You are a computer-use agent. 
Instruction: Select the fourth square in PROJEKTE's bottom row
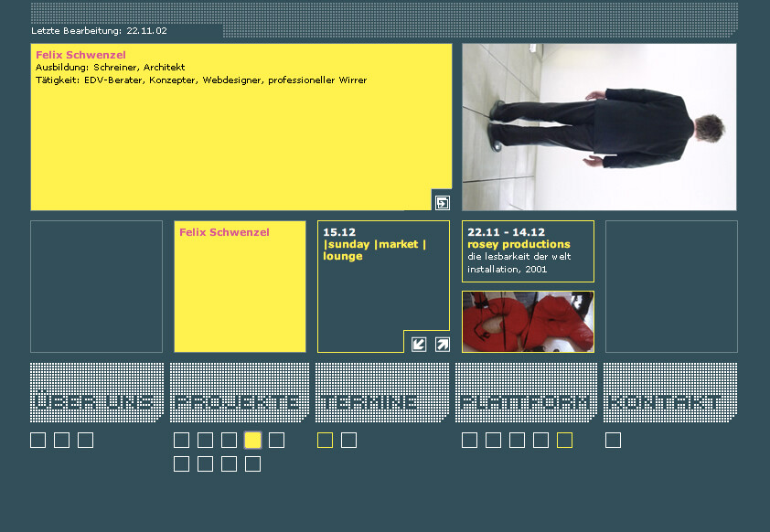coord(253,463)
